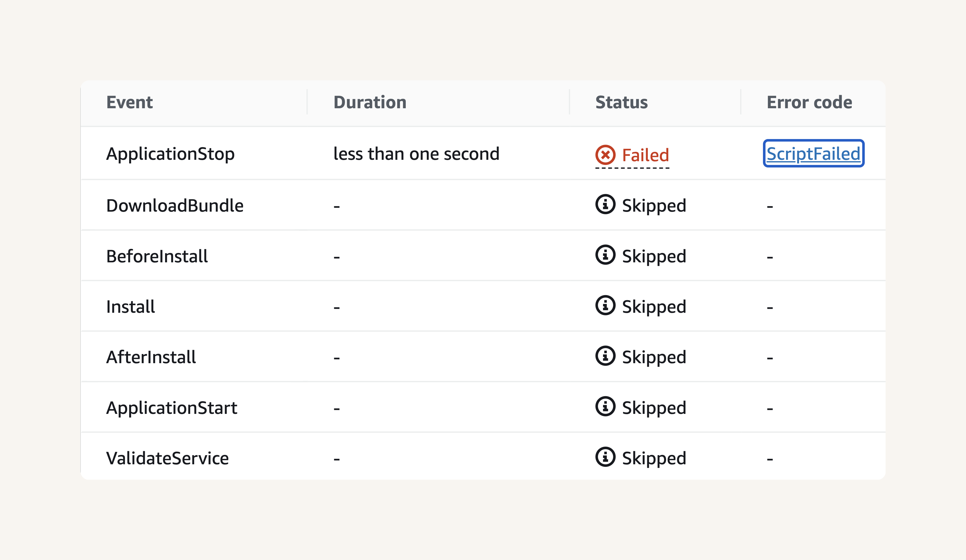The image size is (966, 560).
Task: Click the Skipped text in ApplicationStart row
Action: coord(654,408)
